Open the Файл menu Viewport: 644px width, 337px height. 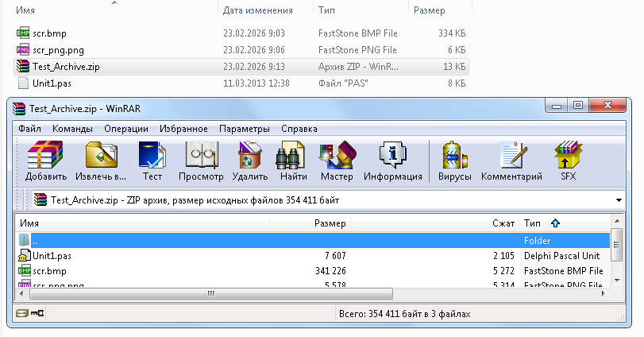(x=29, y=129)
